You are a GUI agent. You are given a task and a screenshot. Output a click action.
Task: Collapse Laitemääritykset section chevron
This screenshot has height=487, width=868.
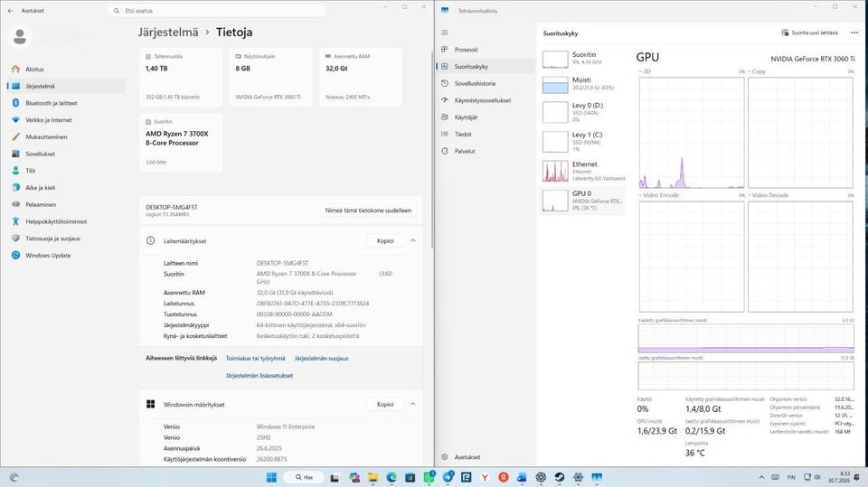tap(413, 240)
